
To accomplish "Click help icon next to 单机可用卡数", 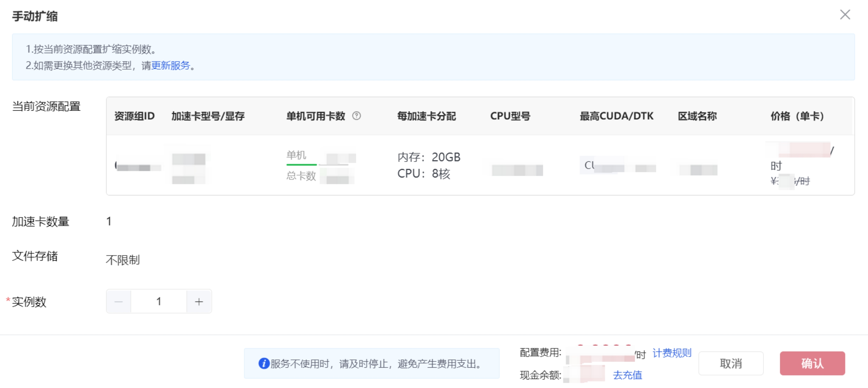I will tap(356, 116).
